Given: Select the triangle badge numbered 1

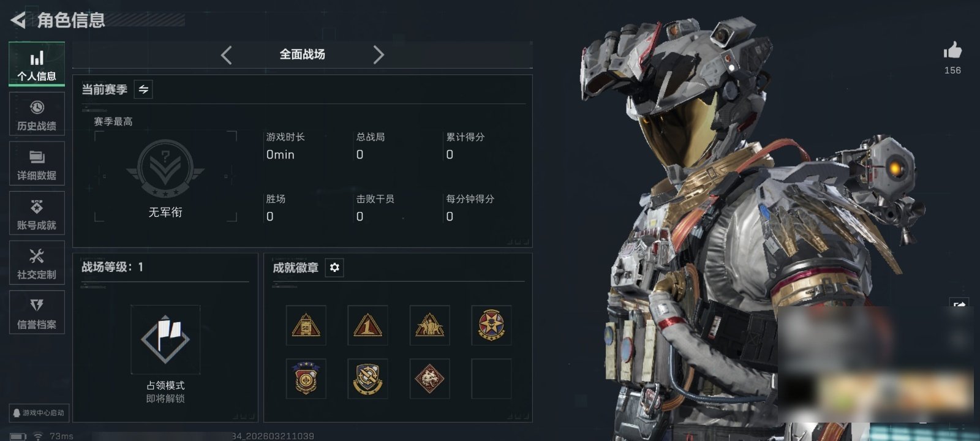Looking at the screenshot, I should tap(367, 325).
